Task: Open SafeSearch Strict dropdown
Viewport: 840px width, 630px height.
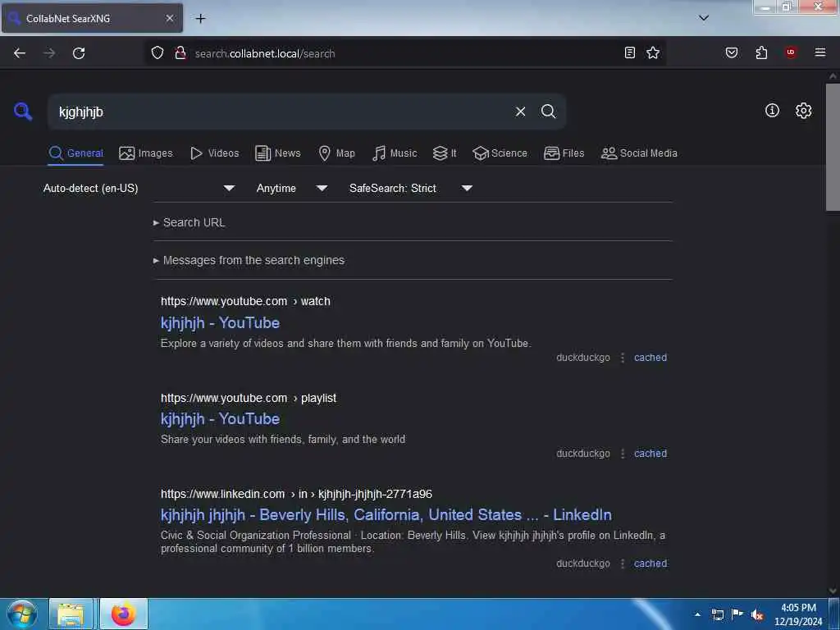Action: 410,188
